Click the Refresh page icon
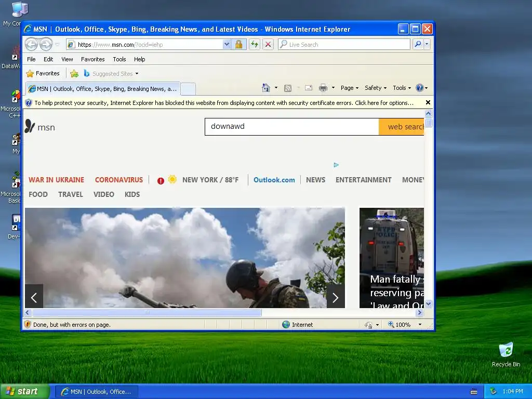This screenshot has width=532, height=399. [255, 45]
